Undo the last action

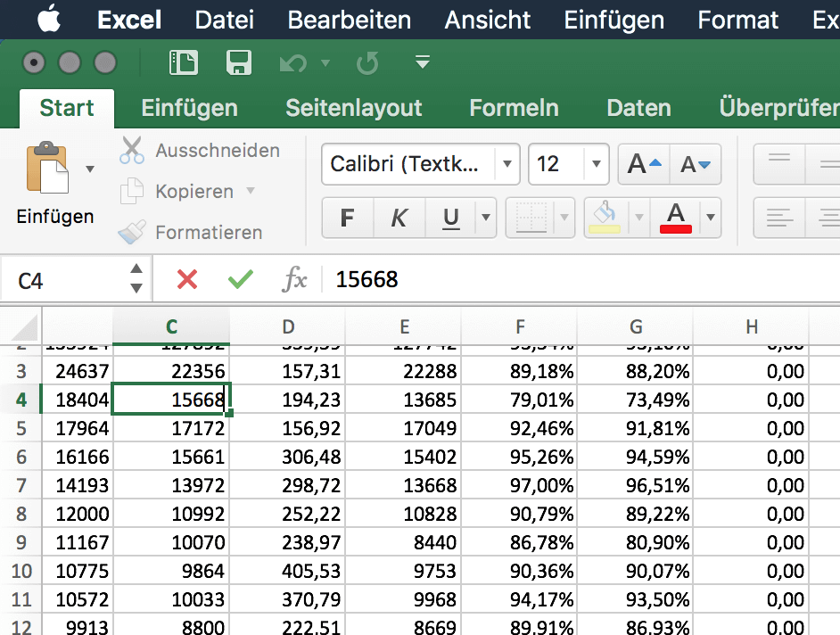pos(293,63)
